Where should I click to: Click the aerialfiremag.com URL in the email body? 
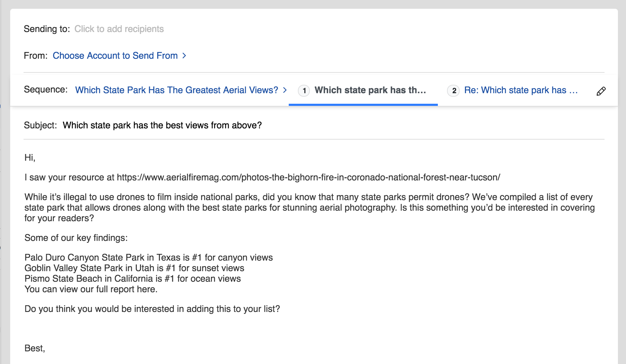[308, 177]
